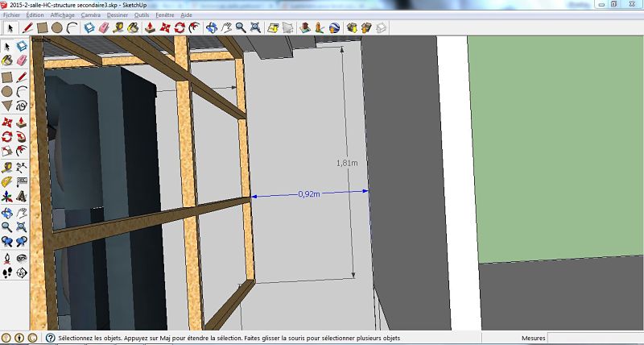Screen dimensions: 644x345
Task: Select the Tape Measure tool
Action: click(7, 168)
